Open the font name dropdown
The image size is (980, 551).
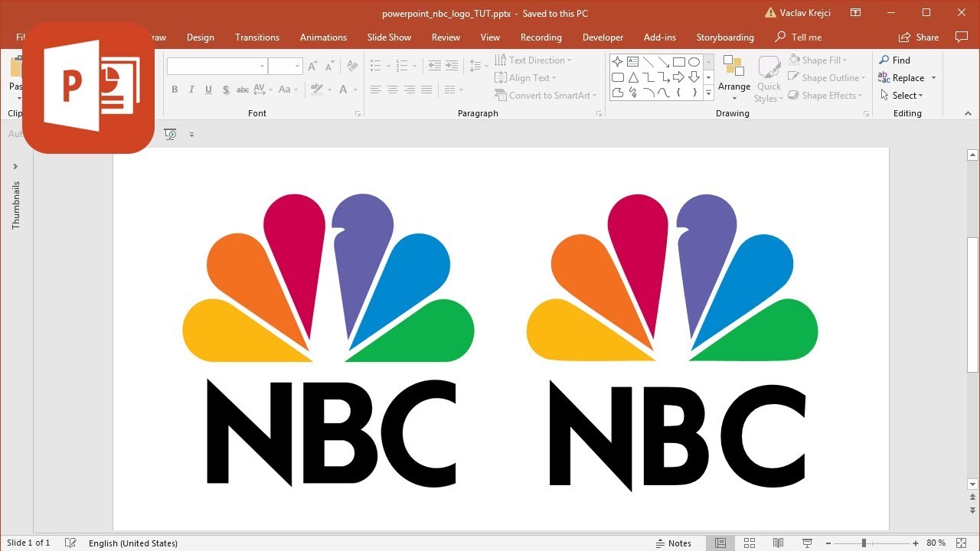pos(262,67)
